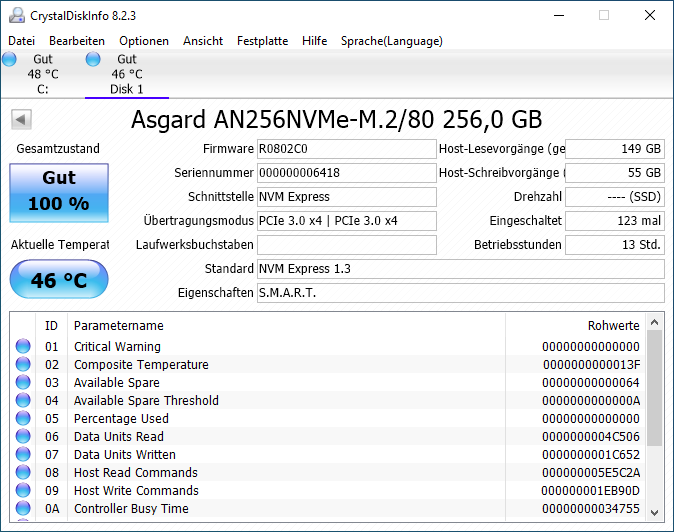Minimize the CrystalDiskInfo window
Image resolution: width=674 pixels, height=532 pixels.
(x=559, y=15)
